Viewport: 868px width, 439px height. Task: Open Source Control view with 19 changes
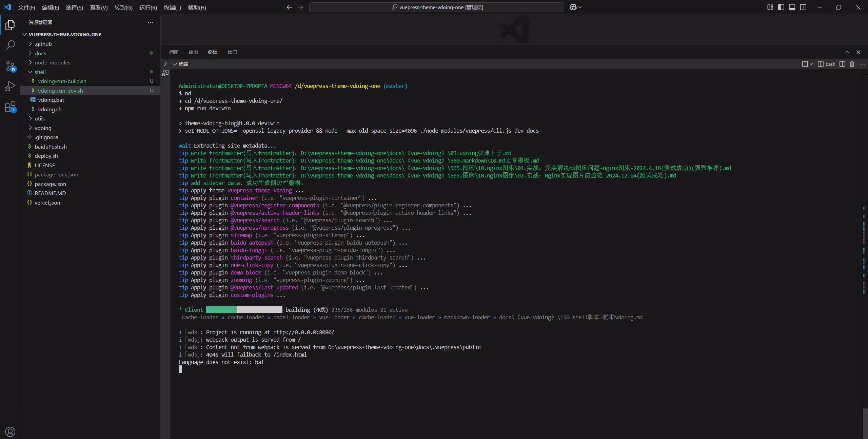pyautogui.click(x=10, y=66)
